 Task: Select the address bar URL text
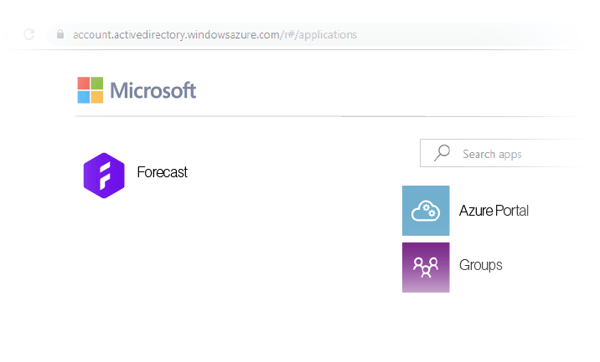215,35
